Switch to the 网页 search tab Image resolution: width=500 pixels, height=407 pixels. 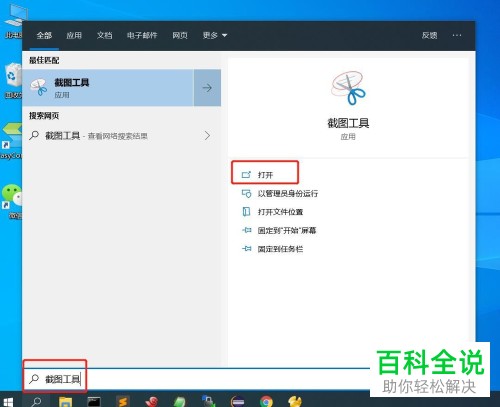(180, 35)
